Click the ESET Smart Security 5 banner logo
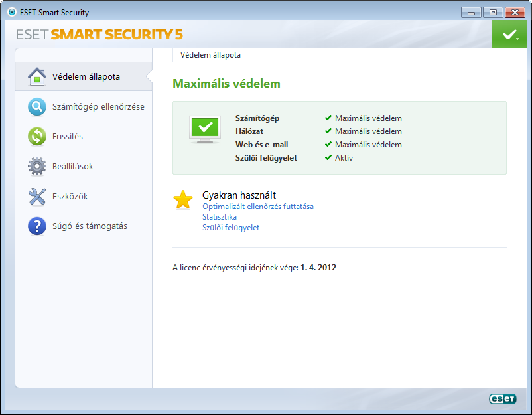The width and height of the screenshot is (532, 415). 99,35
